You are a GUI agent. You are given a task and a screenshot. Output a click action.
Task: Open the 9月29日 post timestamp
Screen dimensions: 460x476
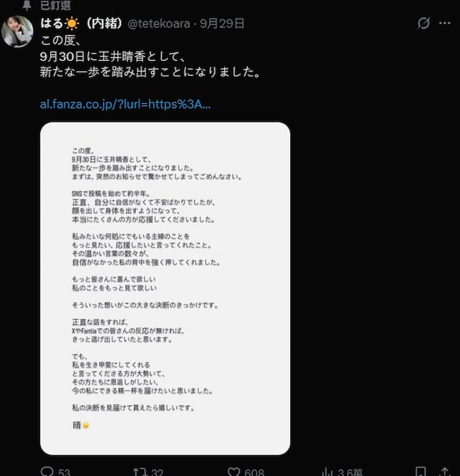coord(223,24)
